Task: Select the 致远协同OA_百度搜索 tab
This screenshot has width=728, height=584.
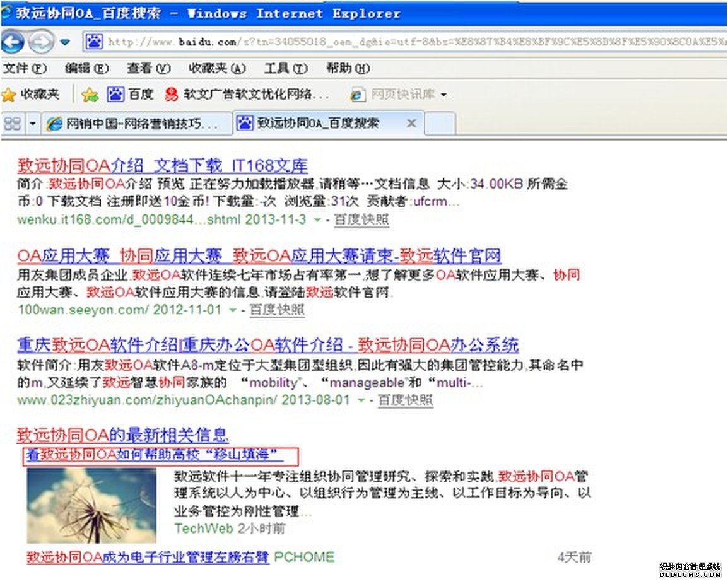Action: click(328, 123)
